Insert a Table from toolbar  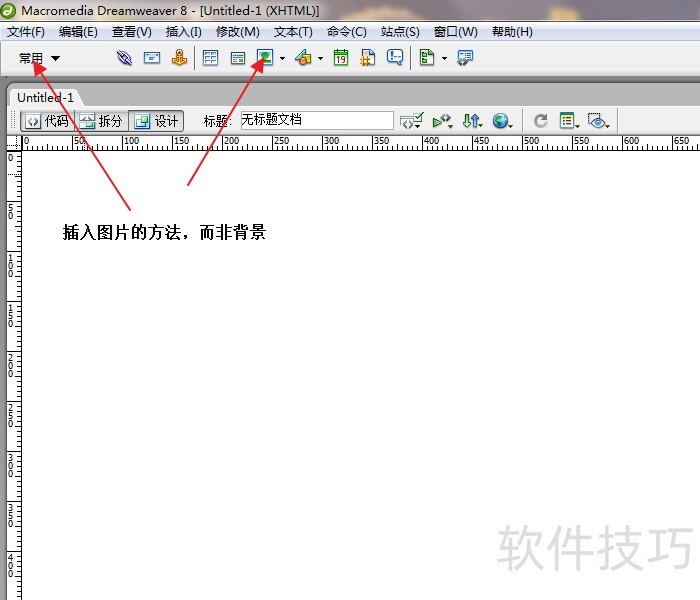coord(210,58)
